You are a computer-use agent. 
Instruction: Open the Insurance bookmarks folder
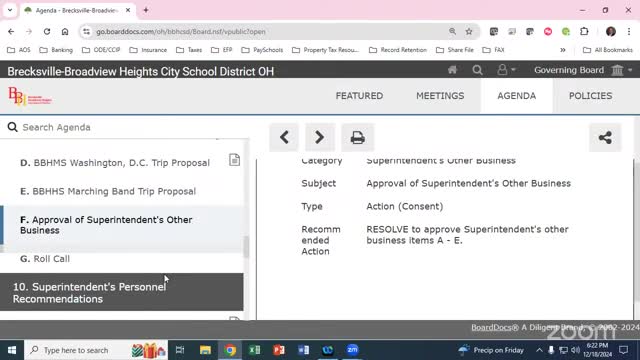[148, 50]
